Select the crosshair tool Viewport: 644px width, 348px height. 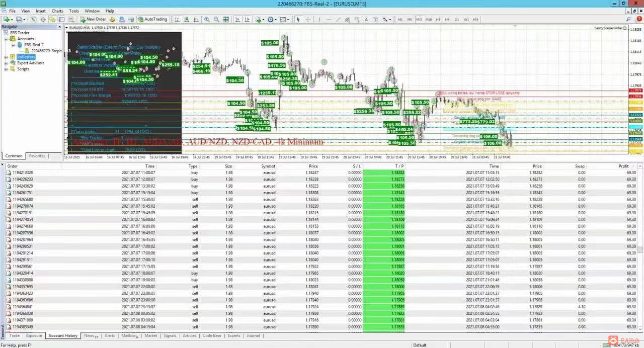tap(308, 19)
